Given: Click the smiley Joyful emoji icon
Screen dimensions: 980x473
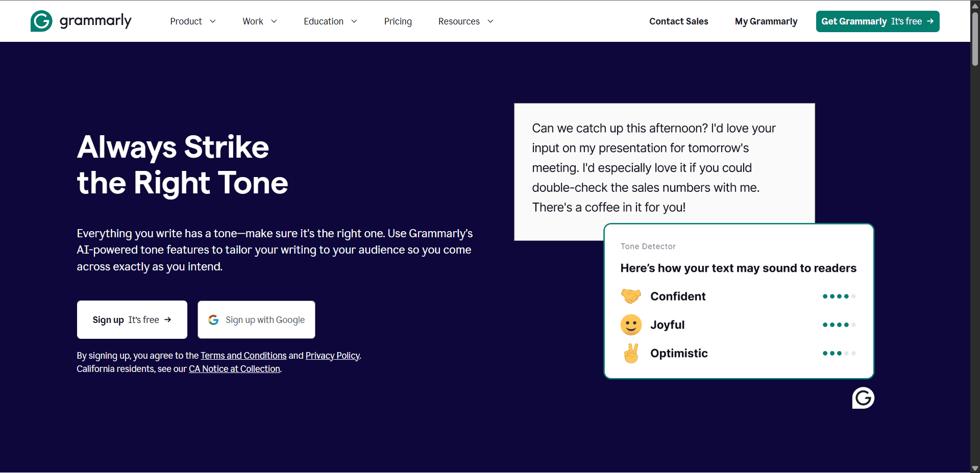Looking at the screenshot, I should pyautogui.click(x=631, y=325).
